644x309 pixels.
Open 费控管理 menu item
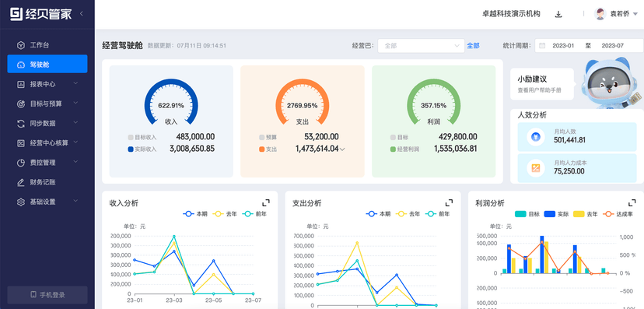(47, 163)
